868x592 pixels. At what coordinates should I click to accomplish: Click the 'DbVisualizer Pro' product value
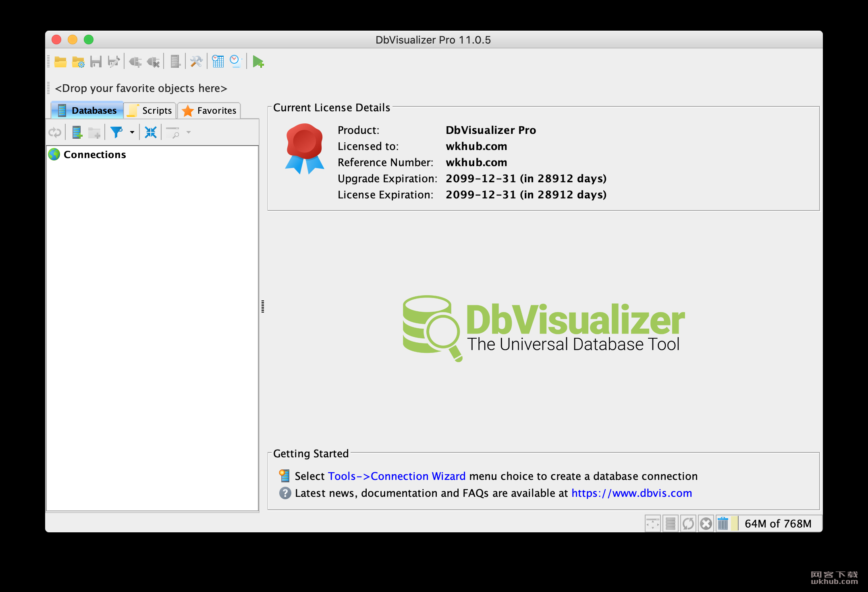point(491,130)
